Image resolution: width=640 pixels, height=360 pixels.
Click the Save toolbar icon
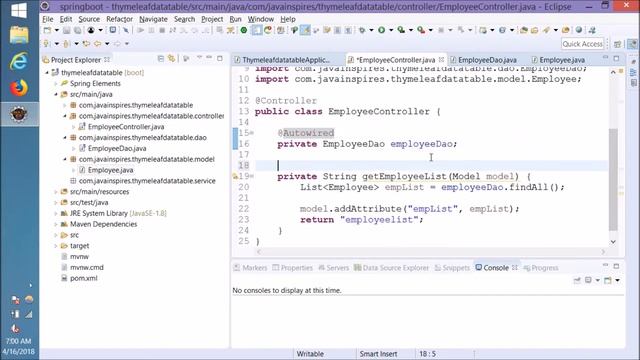pos(67,30)
